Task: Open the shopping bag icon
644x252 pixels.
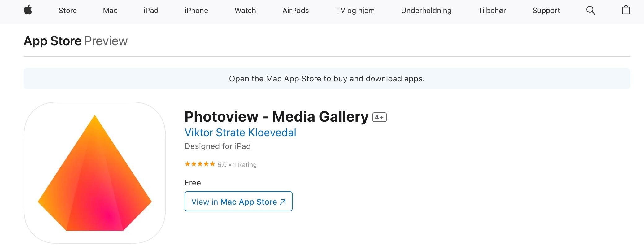Action: (626, 10)
